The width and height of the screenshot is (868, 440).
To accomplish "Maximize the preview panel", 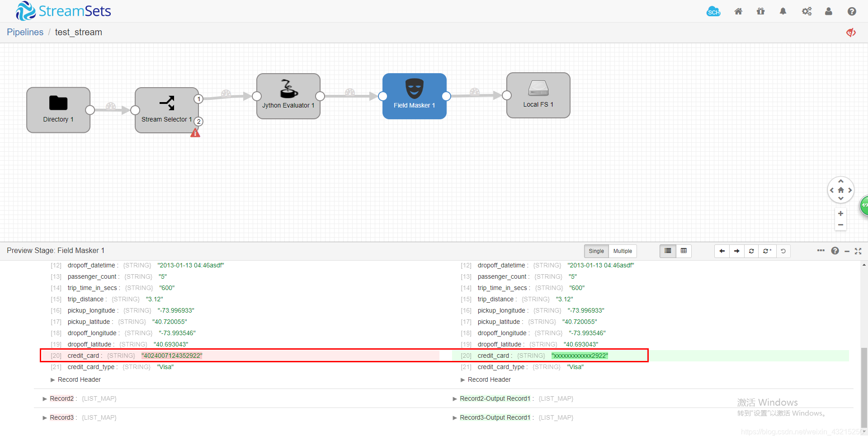I will (858, 251).
